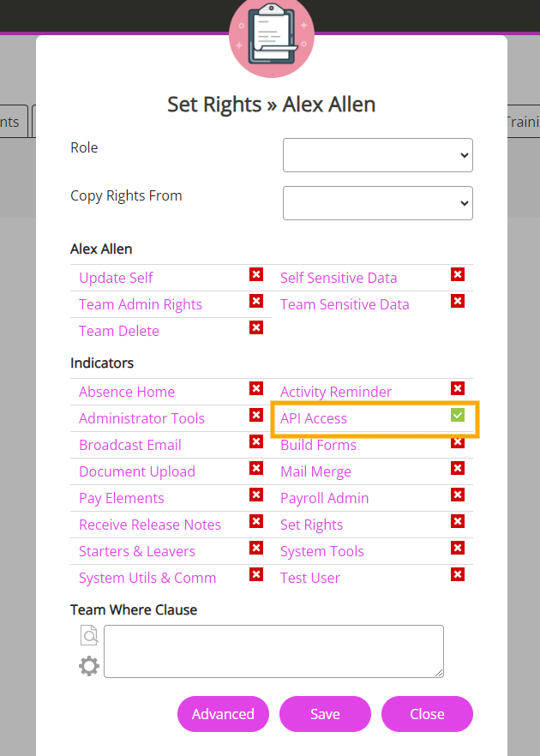Toggle the red X for Team Delete
This screenshot has width=540, height=756.
pyautogui.click(x=256, y=327)
